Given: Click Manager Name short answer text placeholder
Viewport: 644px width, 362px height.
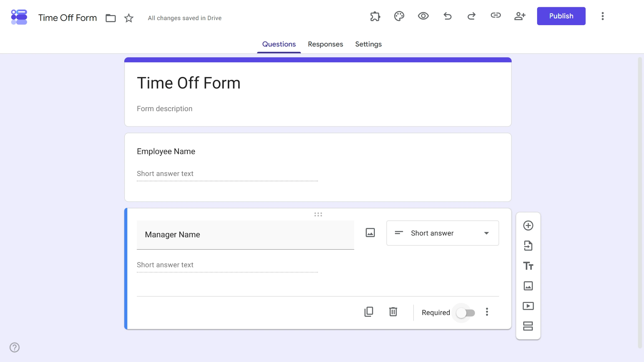Looking at the screenshot, I should pyautogui.click(x=165, y=265).
